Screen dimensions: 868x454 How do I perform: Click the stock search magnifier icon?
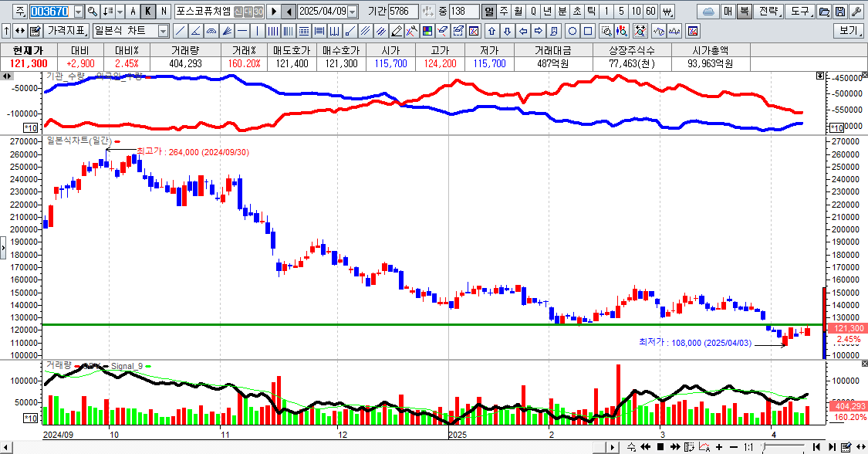click(93, 11)
